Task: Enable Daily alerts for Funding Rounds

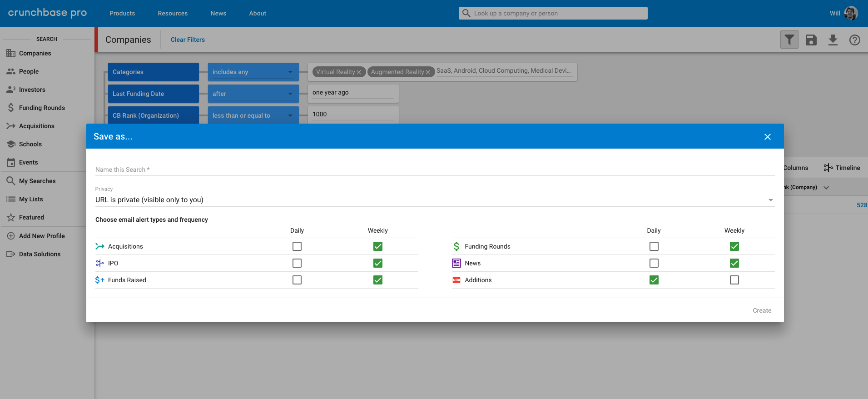Action: click(x=654, y=246)
